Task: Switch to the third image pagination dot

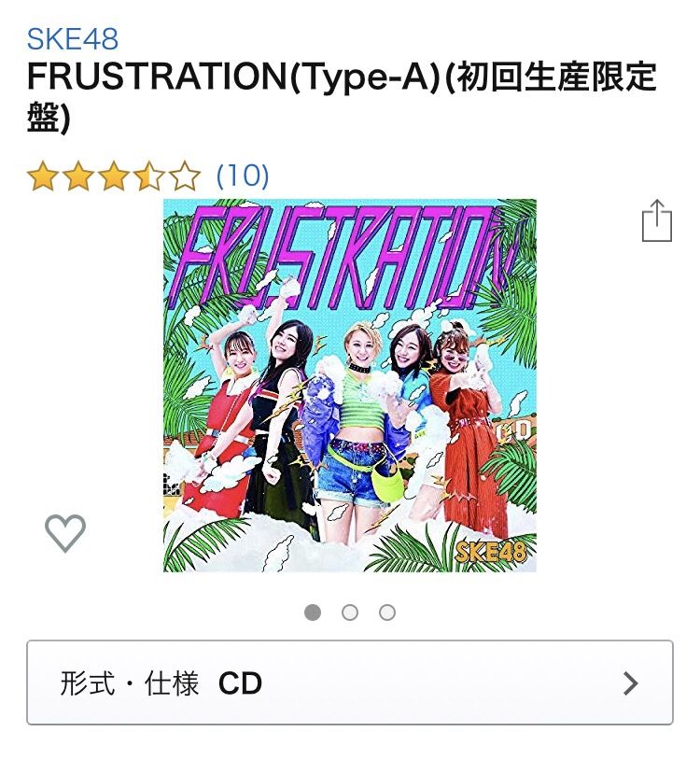Action: (387, 612)
